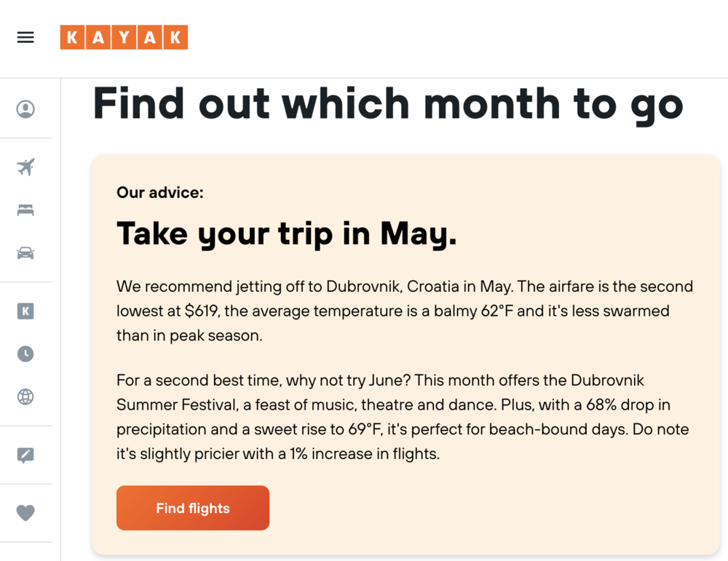The height and width of the screenshot is (561, 728).
Task: Open the feedback speech-bubble pencil icon
Action: click(x=25, y=455)
